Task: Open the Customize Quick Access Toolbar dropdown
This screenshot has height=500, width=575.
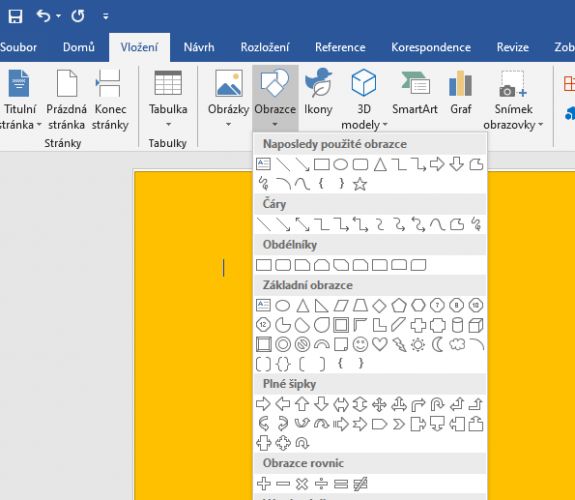Action: [x=106, y=16]
